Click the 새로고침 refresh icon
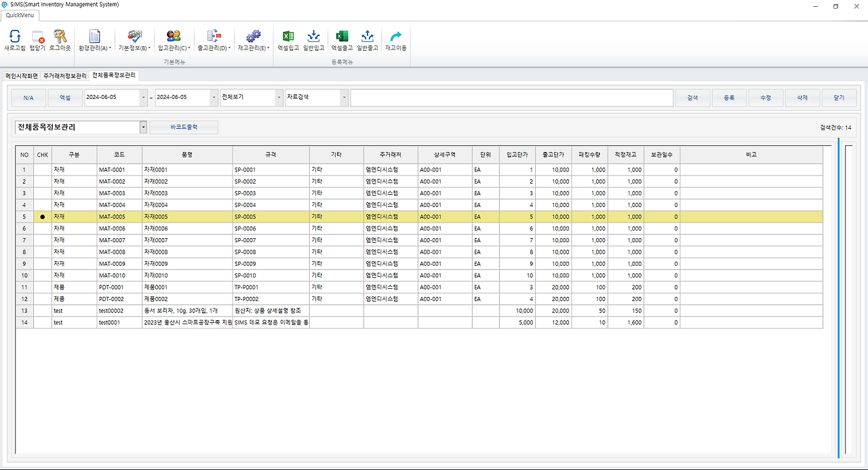 click(14, 37)
